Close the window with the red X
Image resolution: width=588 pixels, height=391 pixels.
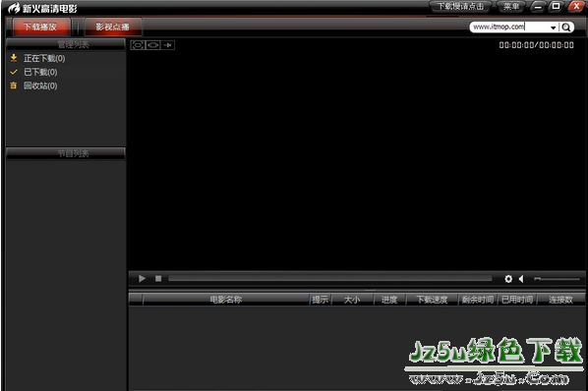576,6
